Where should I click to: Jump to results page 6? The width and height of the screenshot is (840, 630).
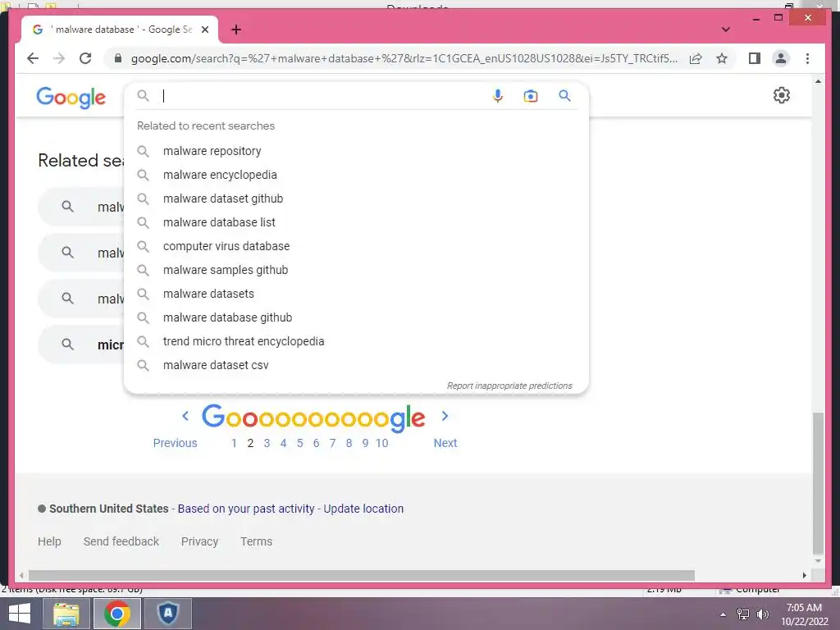pos(316,443)
